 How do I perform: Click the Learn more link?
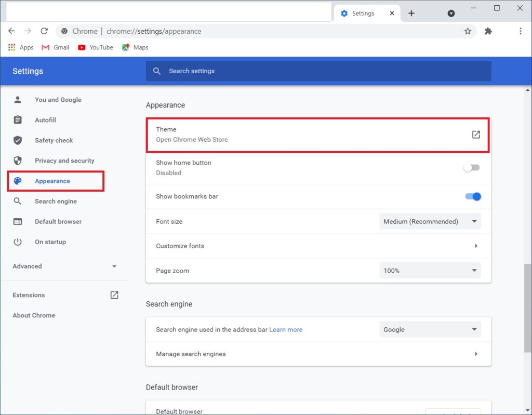click(x=286, y=329)
